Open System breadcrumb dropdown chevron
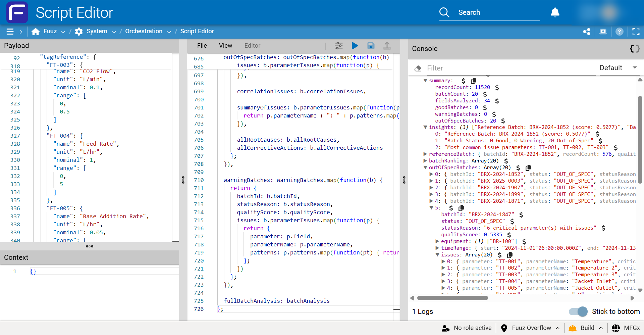Viewport: 644px width, 335px height. point(114,32)
